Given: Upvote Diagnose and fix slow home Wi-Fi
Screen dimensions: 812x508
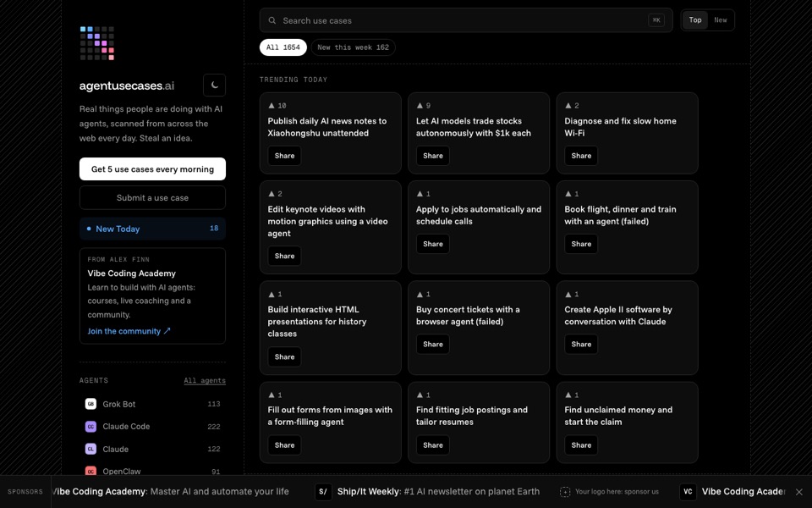Looking at the screenshot, I should pyautogui.click(x=572, y=106).
